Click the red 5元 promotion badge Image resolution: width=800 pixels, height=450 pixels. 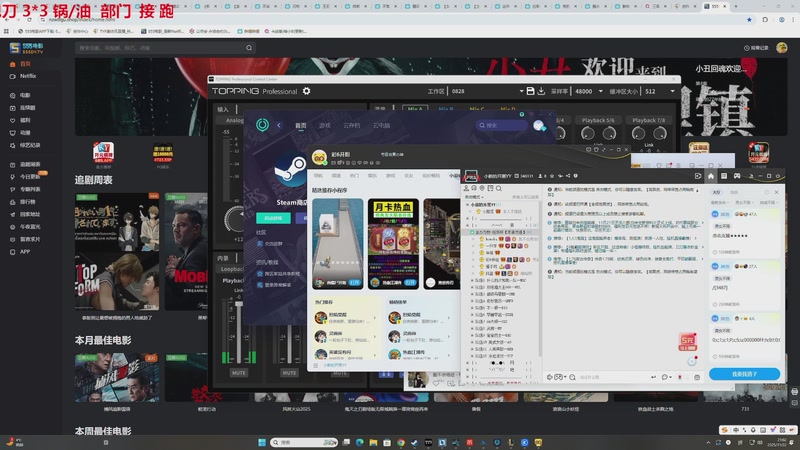click(x=687, y=342)
